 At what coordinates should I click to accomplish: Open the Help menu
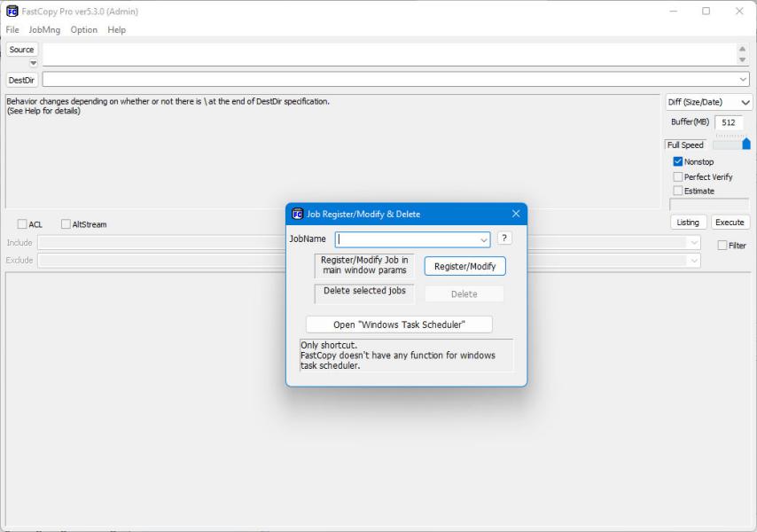point(116,30)
